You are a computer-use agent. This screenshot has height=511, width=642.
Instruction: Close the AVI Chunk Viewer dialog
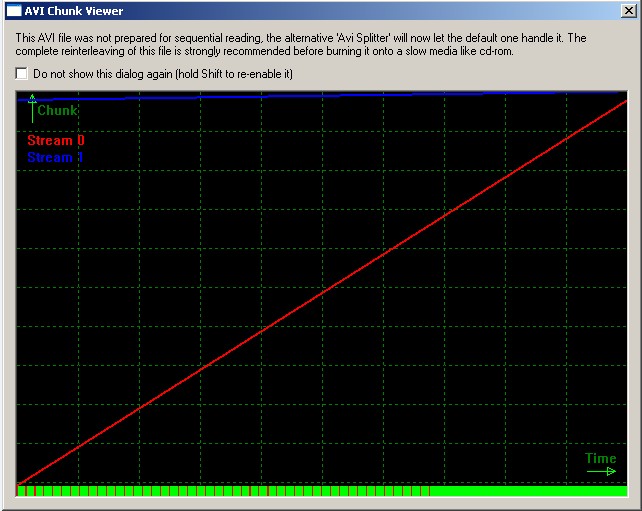(627, 11)
